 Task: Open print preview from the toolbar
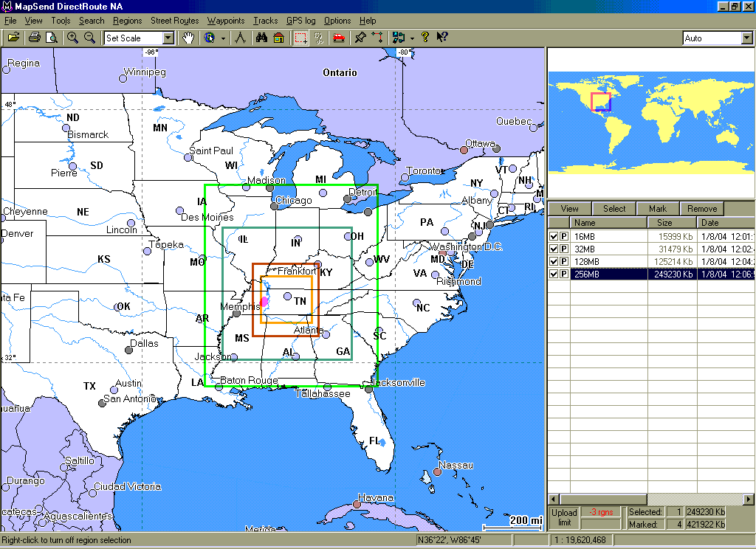51,38
